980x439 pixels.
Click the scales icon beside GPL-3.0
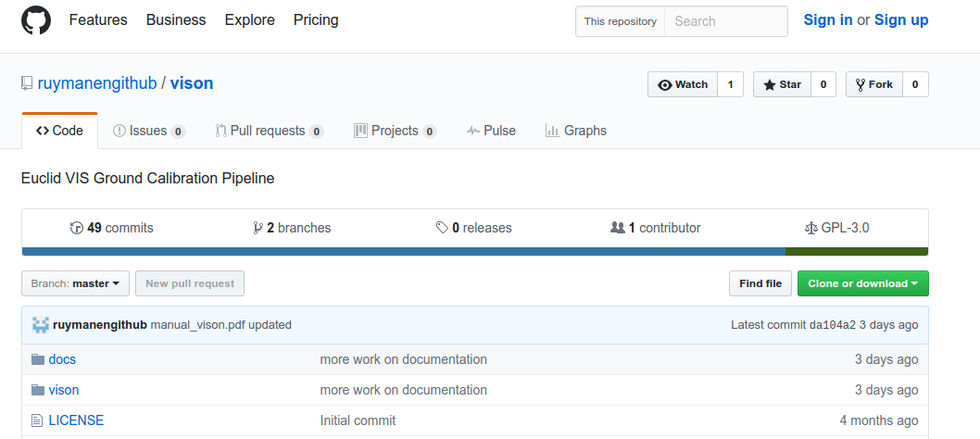click(x=811, y=228)
